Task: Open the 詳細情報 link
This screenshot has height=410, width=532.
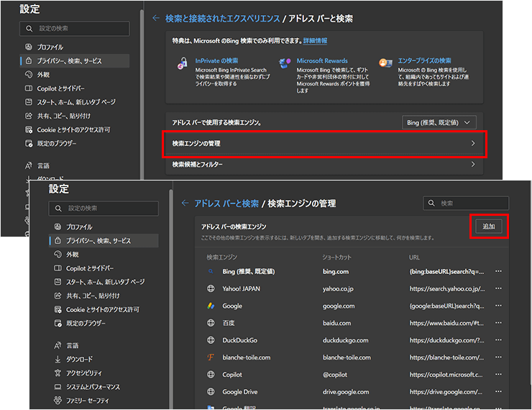Action: [x=315, y=41]
